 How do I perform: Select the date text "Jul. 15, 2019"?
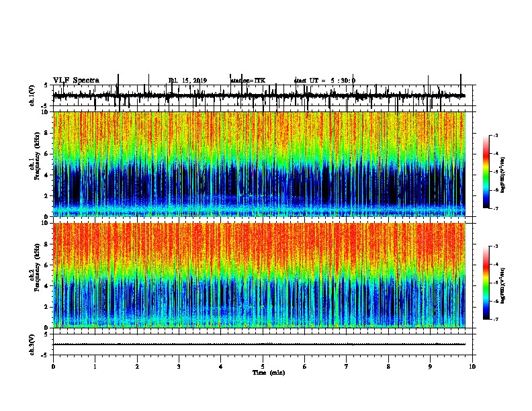coord(187,81)
